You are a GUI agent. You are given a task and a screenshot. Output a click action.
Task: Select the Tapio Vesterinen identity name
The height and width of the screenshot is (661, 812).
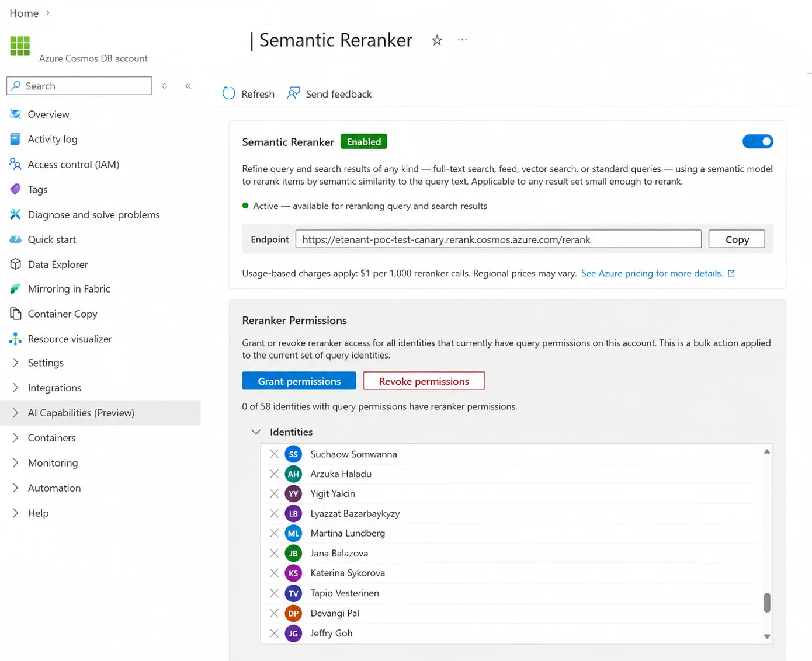click(345, 593)
